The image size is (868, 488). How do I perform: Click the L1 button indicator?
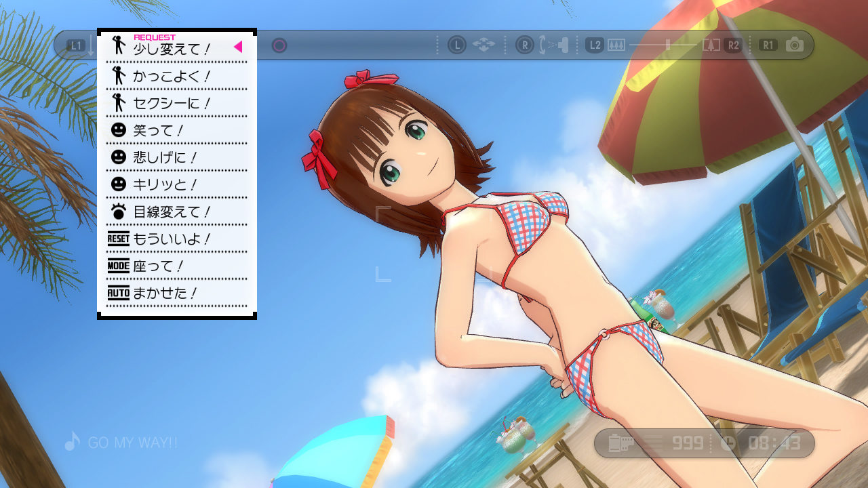(76, 45)
